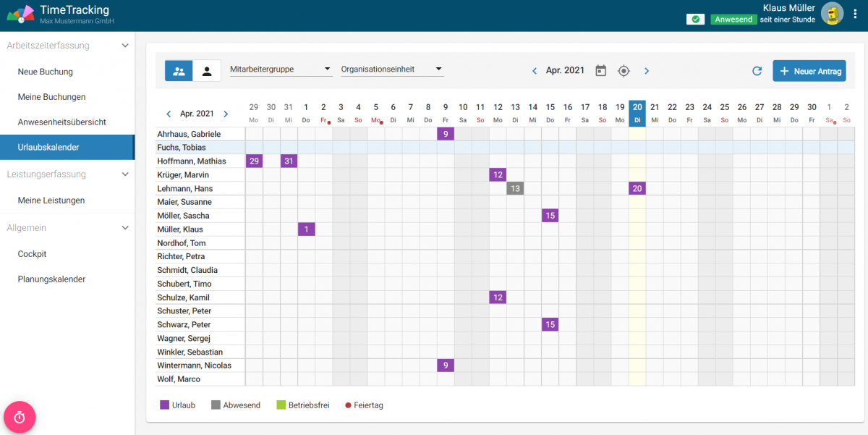Select the highlighted day 20 column header
The height and width of the screenshot is (435, 868).
click(637, 110)
